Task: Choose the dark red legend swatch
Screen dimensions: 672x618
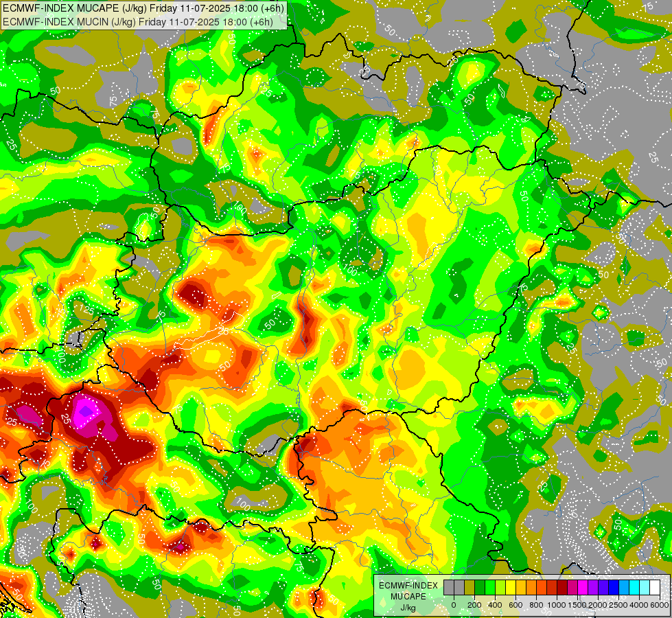Action: 562,587
